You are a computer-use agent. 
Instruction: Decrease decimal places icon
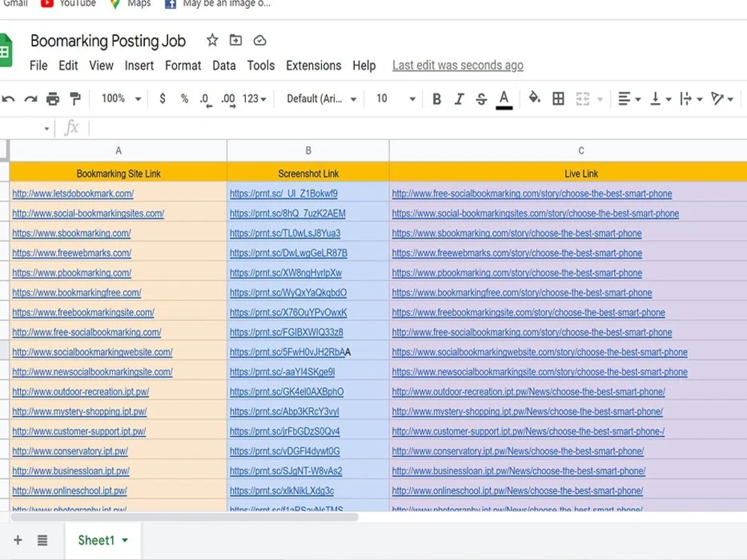(x=205, y=99)
